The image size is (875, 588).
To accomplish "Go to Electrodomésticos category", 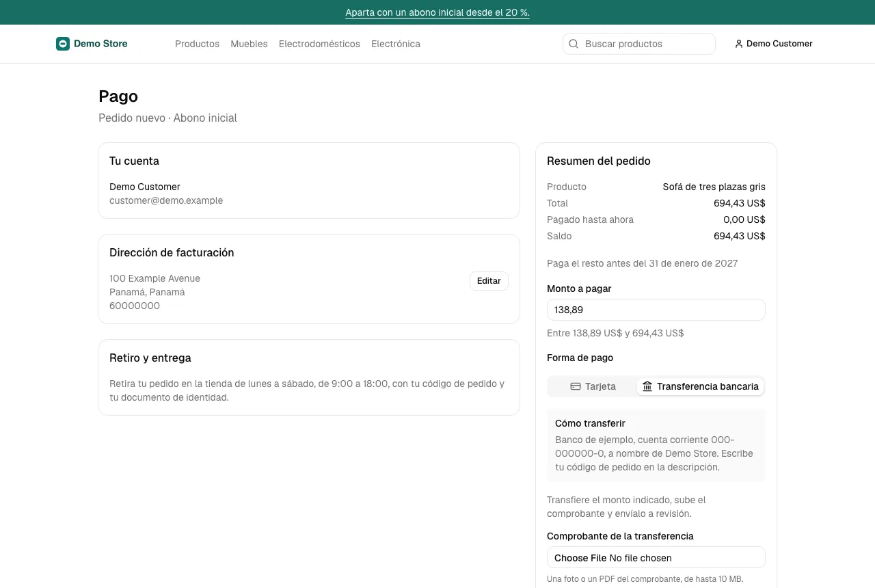I will [x=319, y=44].
